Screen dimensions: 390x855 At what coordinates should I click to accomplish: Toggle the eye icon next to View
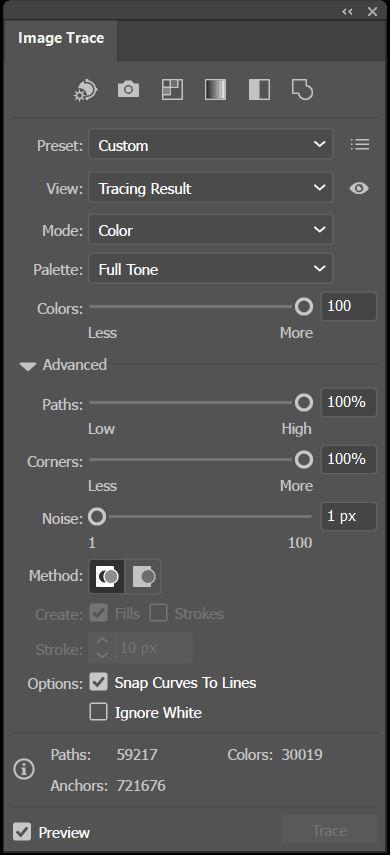pyautogui.click(x=359, y=189)
